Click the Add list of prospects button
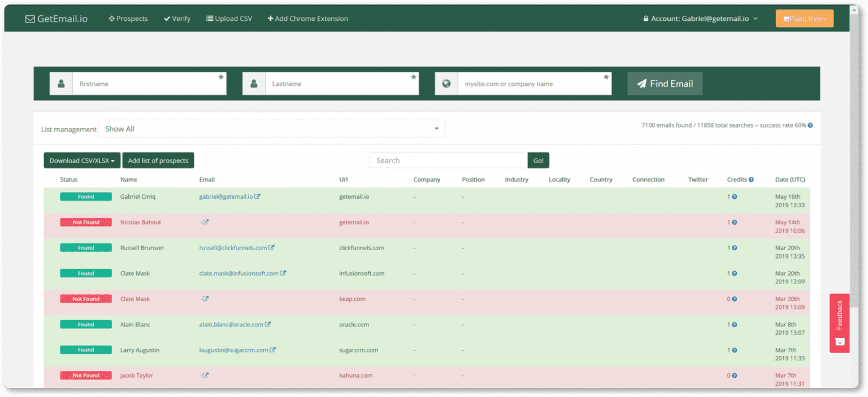Image resolution: width=868 pixels, height=397 pixels. 158,160
